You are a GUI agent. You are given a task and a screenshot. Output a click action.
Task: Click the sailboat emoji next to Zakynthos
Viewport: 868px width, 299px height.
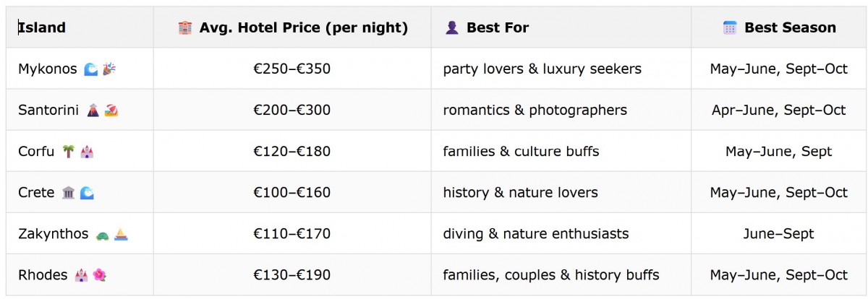pos(122,234)
